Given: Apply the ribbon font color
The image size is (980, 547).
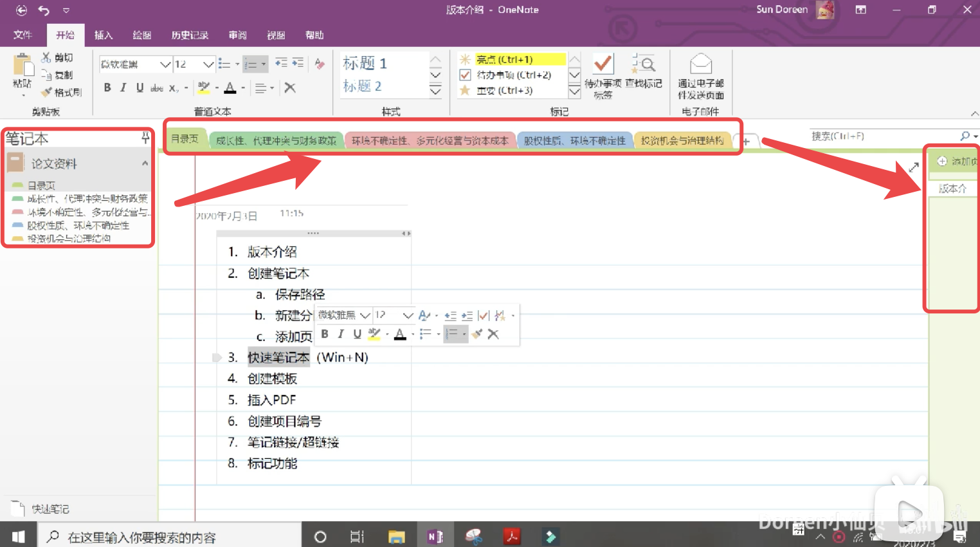Looking at the screenshot, I should pyautogui.click(x=230, y=88).
